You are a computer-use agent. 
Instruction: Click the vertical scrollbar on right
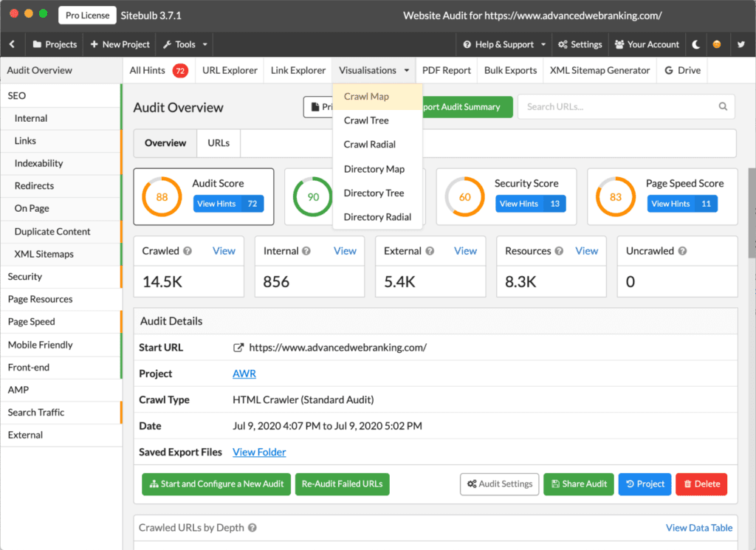tap(752, 212)
